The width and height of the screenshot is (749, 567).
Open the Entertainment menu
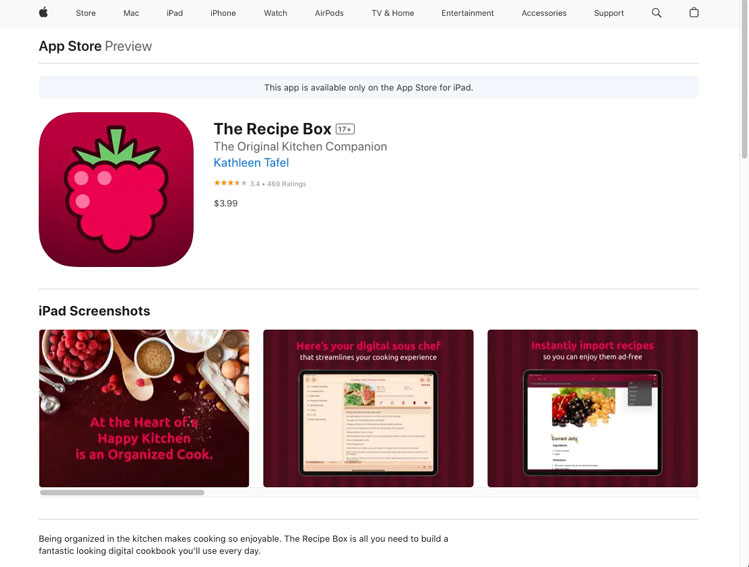pyautogui.click(x=467, y=13)
